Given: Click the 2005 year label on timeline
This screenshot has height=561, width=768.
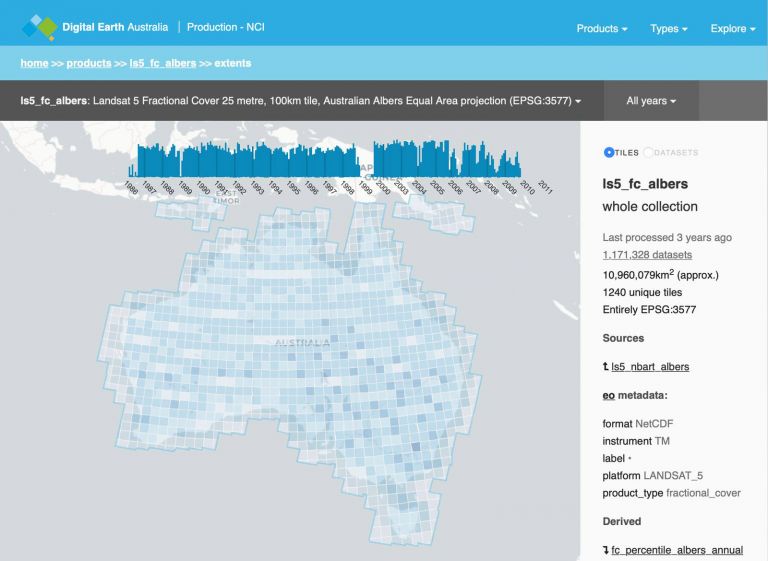Looking at the screenshot, I should point(437,188).
